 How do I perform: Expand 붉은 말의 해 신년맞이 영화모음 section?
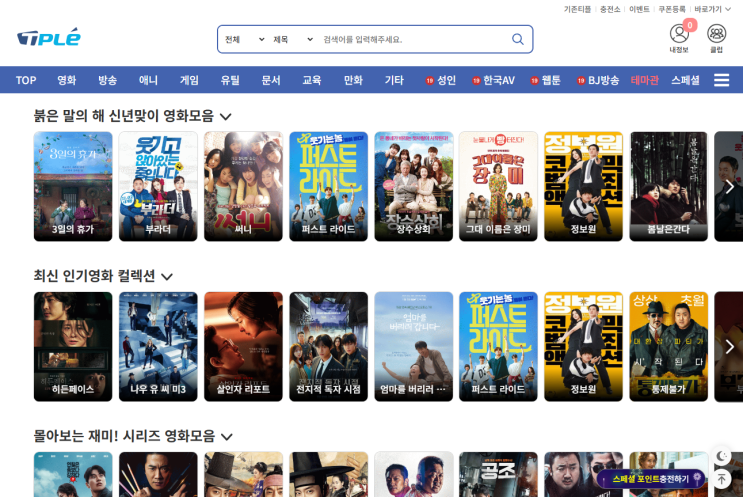coord(226,117)
